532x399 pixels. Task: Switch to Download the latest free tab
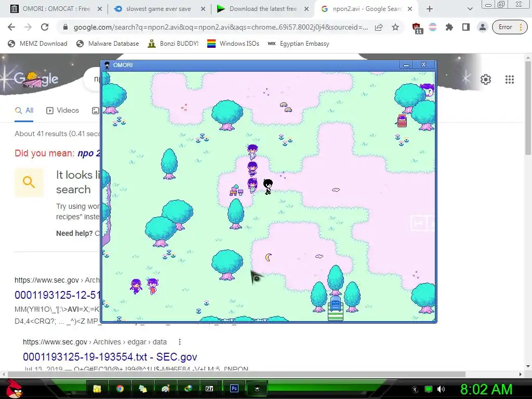263,9
